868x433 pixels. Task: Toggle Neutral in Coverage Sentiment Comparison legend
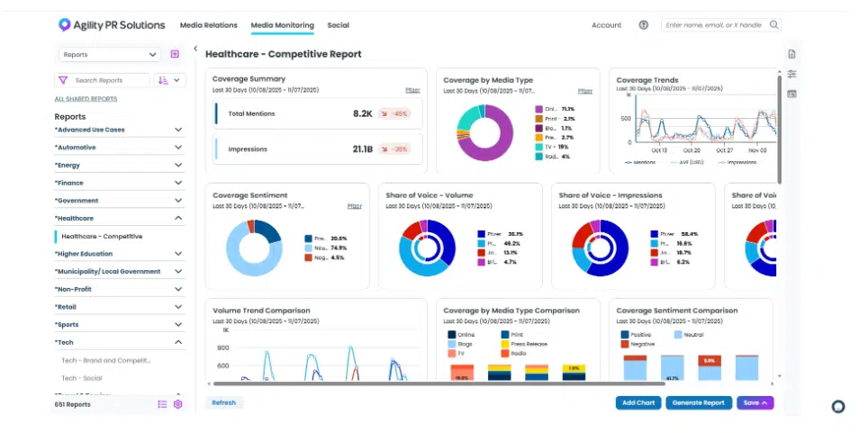(x=690, y=335)
